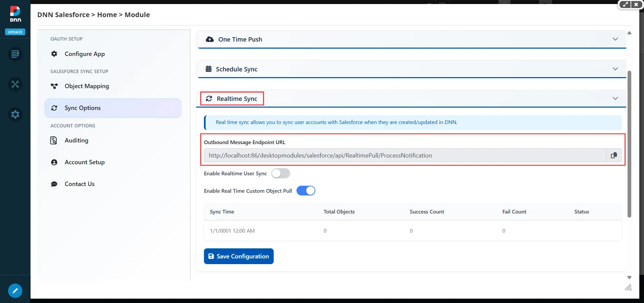Click the Object Mapping nodes icon
Image resolution: width=644 pixels, height=303 pixels.
coord(54,86)
